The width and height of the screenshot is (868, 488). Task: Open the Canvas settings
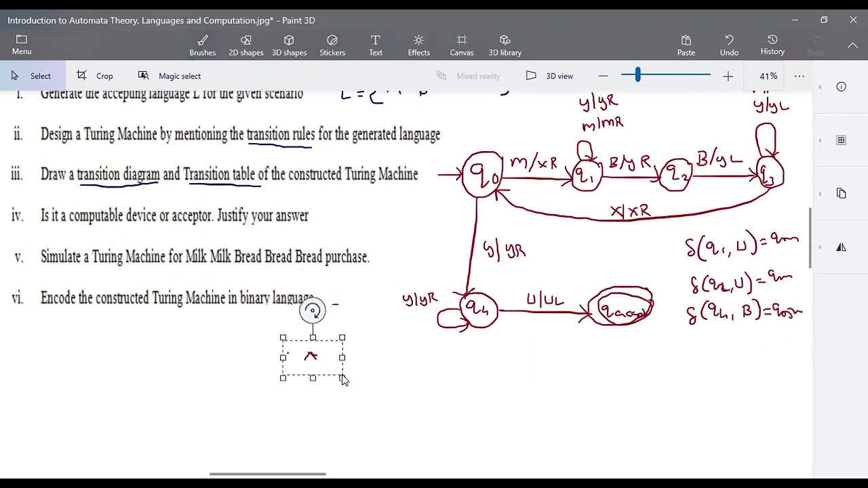[x=462, y=45]
